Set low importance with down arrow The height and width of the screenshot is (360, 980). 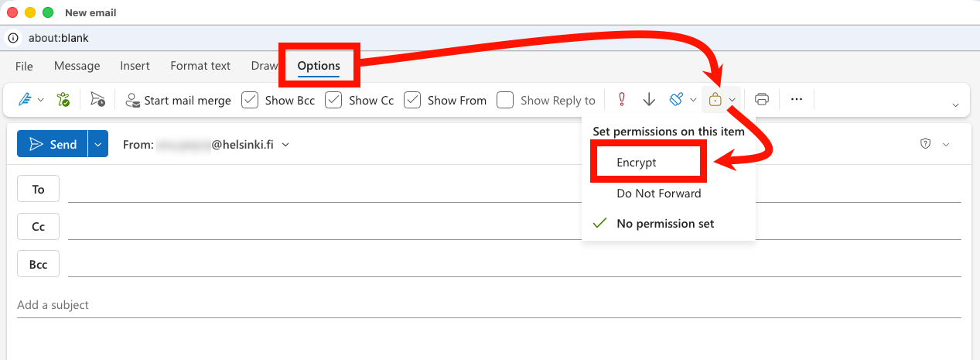(x=649, y=100)
